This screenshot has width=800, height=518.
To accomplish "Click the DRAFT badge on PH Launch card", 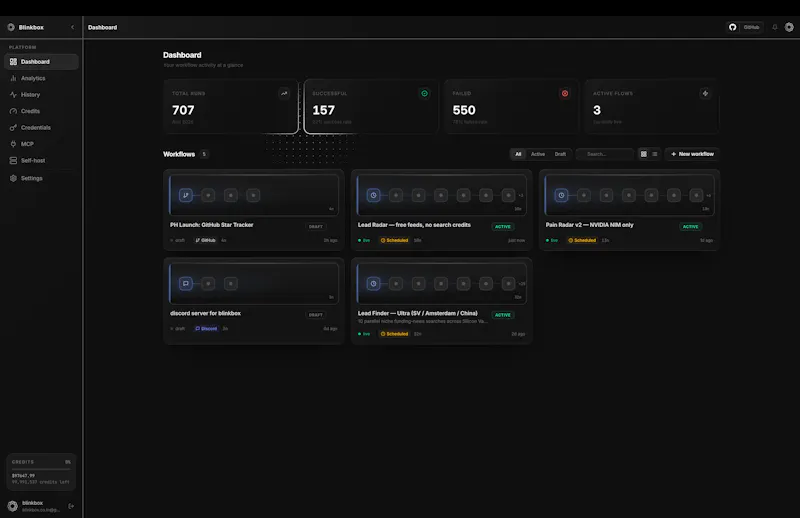I will coord(315,227).
